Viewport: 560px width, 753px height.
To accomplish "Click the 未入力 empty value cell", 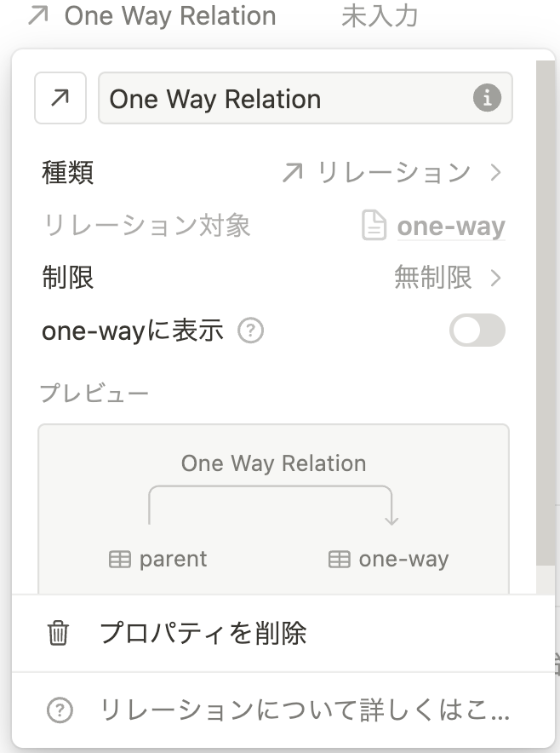I will pyautogui.click(x=380, y=15).
